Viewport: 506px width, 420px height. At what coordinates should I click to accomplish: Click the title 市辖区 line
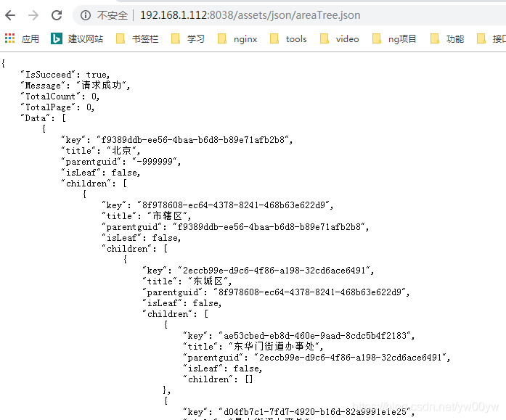(x=147, y=215)
